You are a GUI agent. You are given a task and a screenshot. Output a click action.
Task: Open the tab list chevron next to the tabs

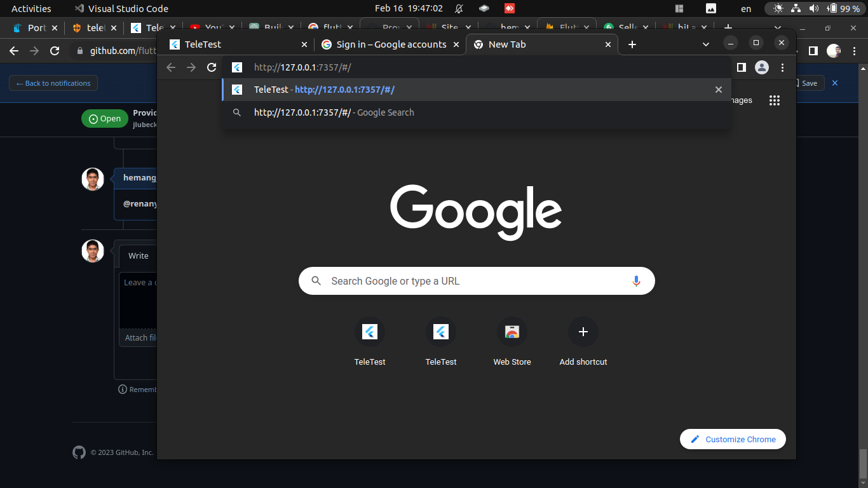[705, 44]
